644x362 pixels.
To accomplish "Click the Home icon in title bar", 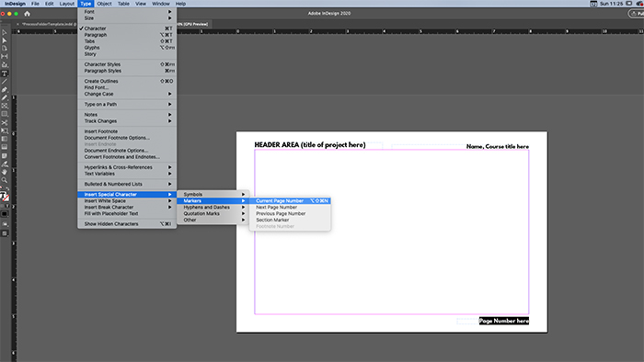I will tap(27, 14).
